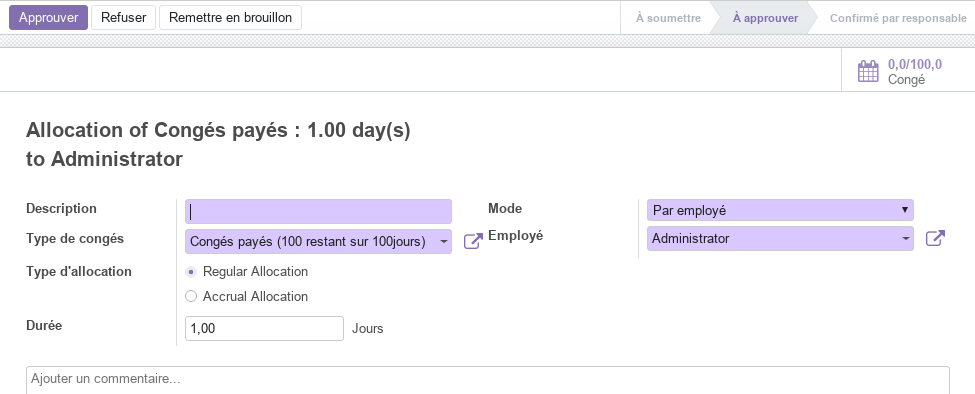Click the Ajouter un commentaire text area
This screenshot has height=394, width=975.
(488, 379)
